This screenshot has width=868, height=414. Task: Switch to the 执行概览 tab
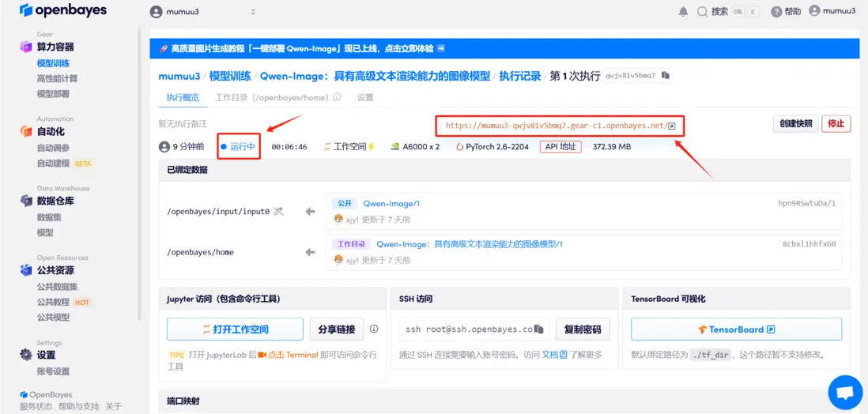tap(183, 97)
